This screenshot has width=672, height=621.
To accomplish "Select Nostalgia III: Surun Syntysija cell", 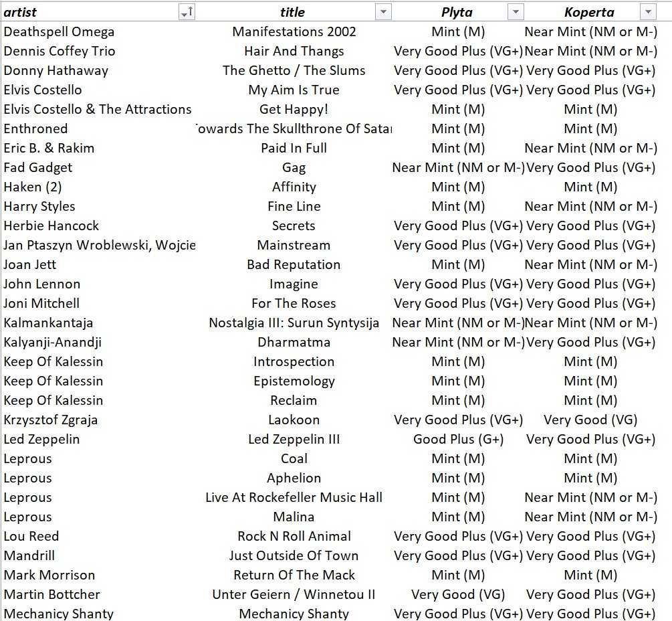I will pyautogui.click(x=294, y=323).
